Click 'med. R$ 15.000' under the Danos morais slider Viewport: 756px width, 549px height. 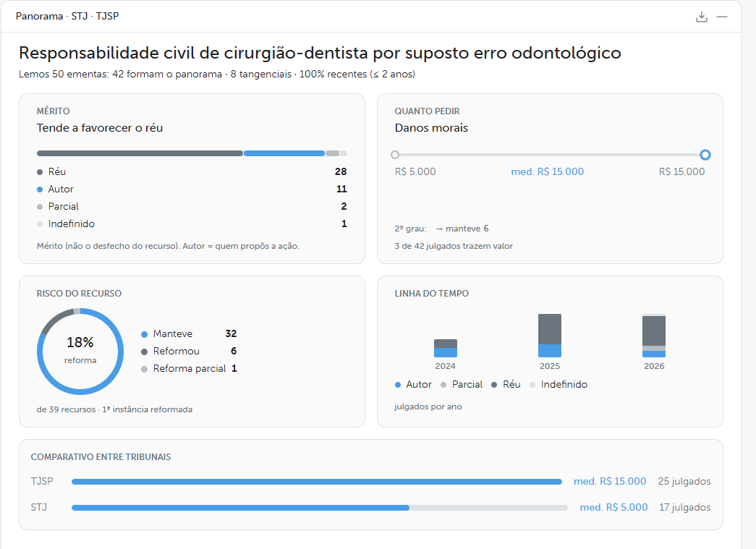click(x=547, y=171)
